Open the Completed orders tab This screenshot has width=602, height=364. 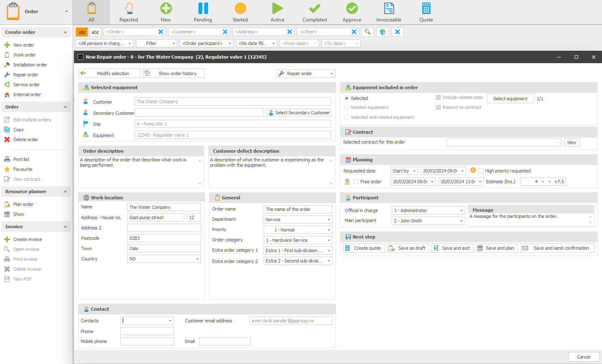pyautogui.click(x=314, y=12)
